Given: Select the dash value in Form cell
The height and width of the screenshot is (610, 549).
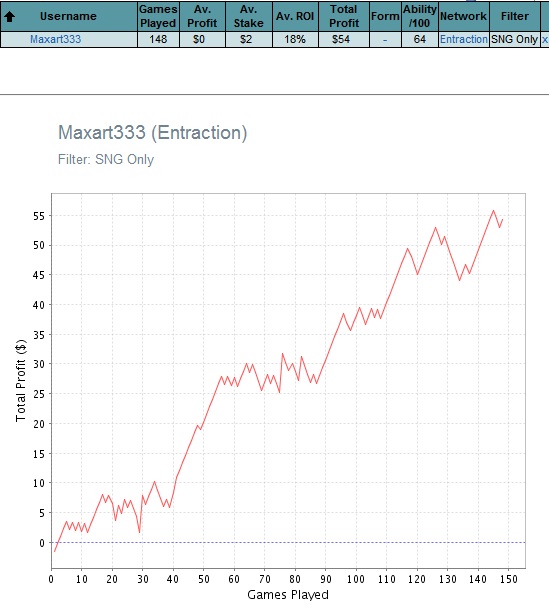Looking at the screenshot, I should pos(385,39).
